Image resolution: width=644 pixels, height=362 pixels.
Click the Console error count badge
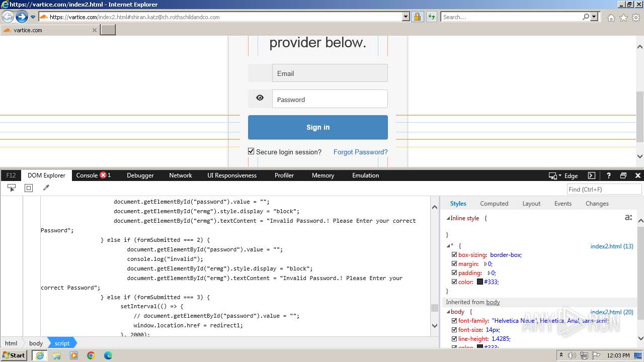click(x=103, y=175)
